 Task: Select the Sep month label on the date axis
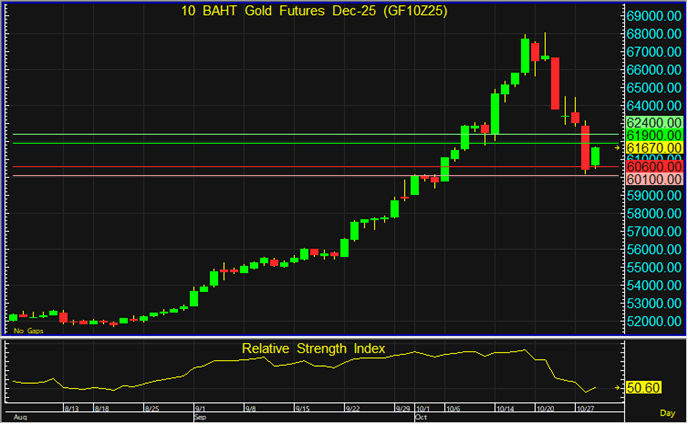[202, 417]
